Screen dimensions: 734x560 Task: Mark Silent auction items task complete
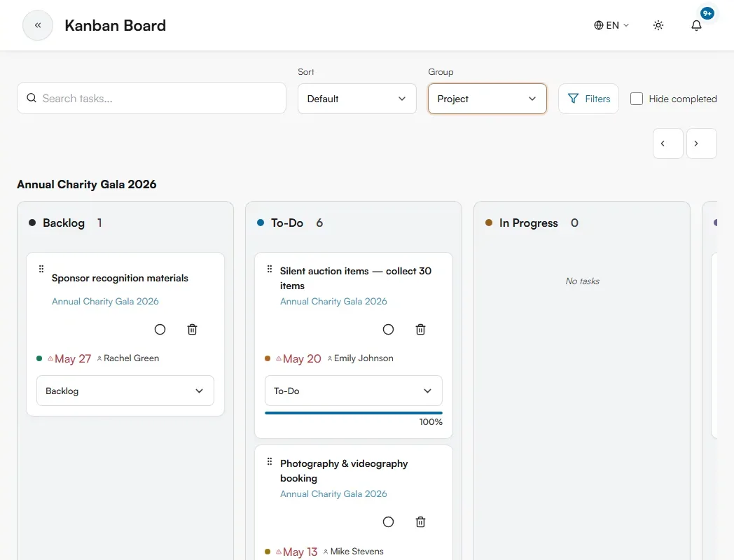(x=389, y=330)
